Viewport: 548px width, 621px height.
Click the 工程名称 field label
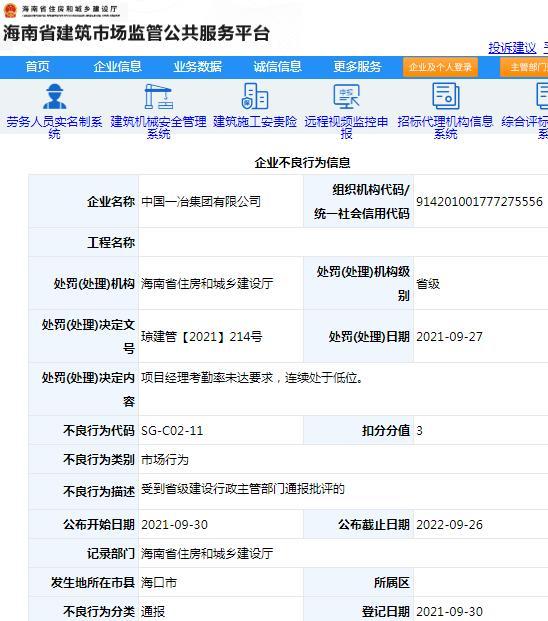[x=111, y=242]
